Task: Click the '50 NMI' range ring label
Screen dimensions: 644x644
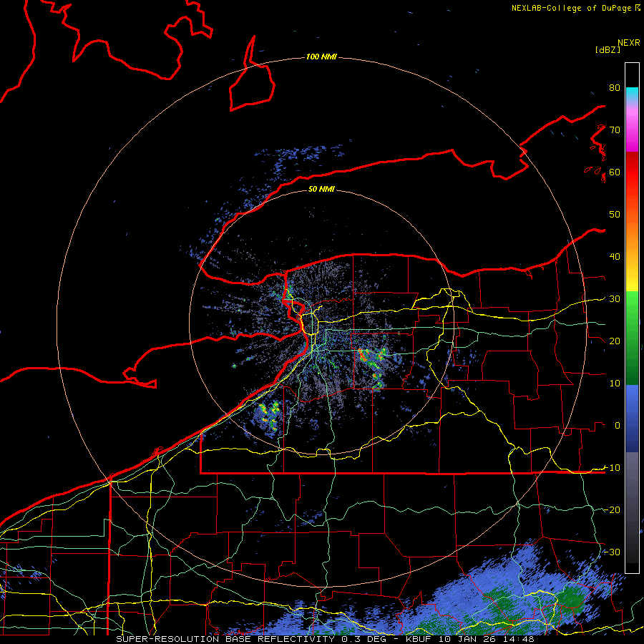Action: 321,190
